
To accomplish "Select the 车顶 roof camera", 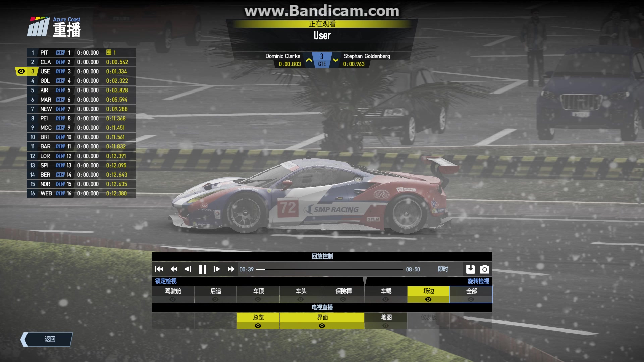I will pyautogui.click(x=258, y=294).
